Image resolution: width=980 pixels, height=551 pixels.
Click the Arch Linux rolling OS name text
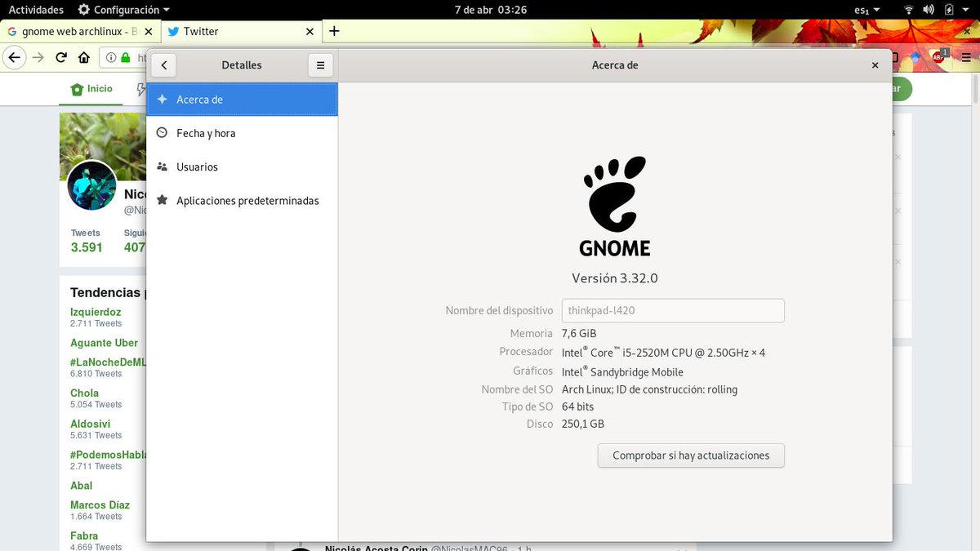tap(649, 389)
